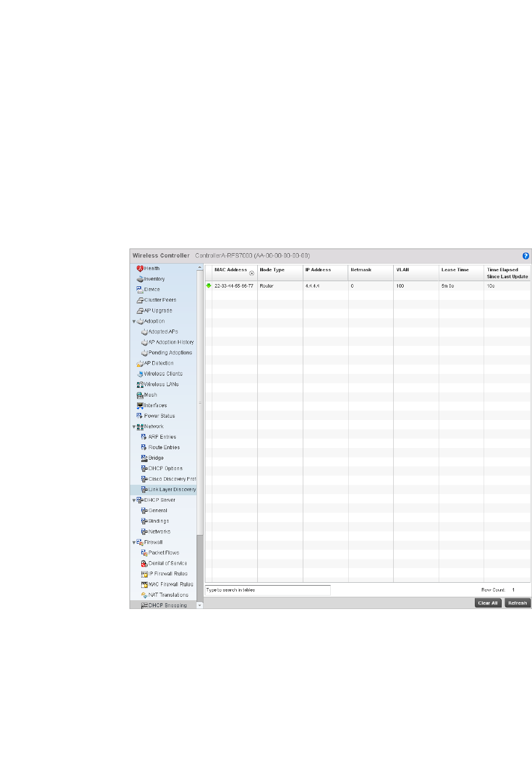Click the Adopted APs icon
Viewport: 532px width, 763px height.
(x=145, y=331)
